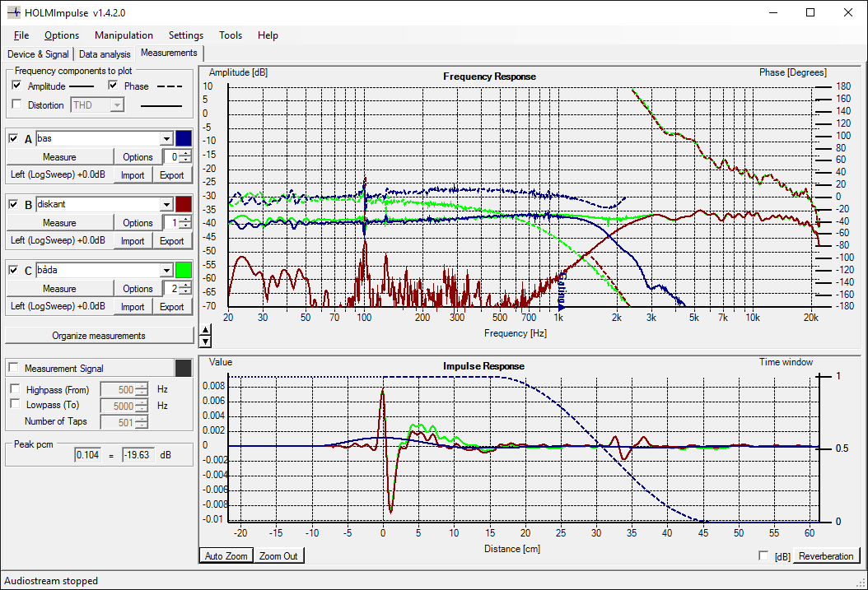The width and height of the screenshot is (868, 590).
Task: Toggle the Amplitude checkbox
Action: coord(16,85)
